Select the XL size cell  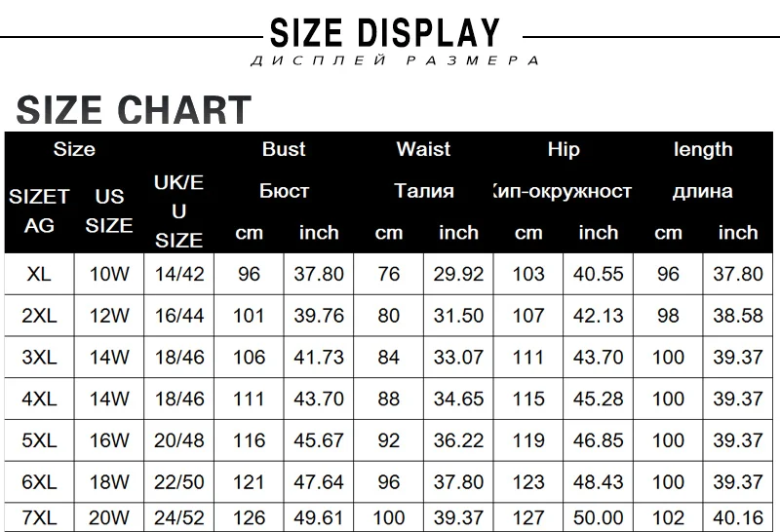click(39, 274)
